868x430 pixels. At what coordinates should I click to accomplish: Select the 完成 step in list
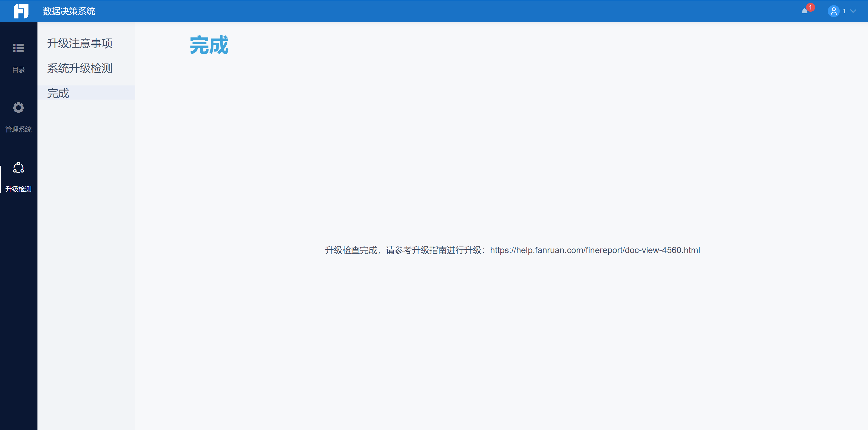(x=58, y=93)
